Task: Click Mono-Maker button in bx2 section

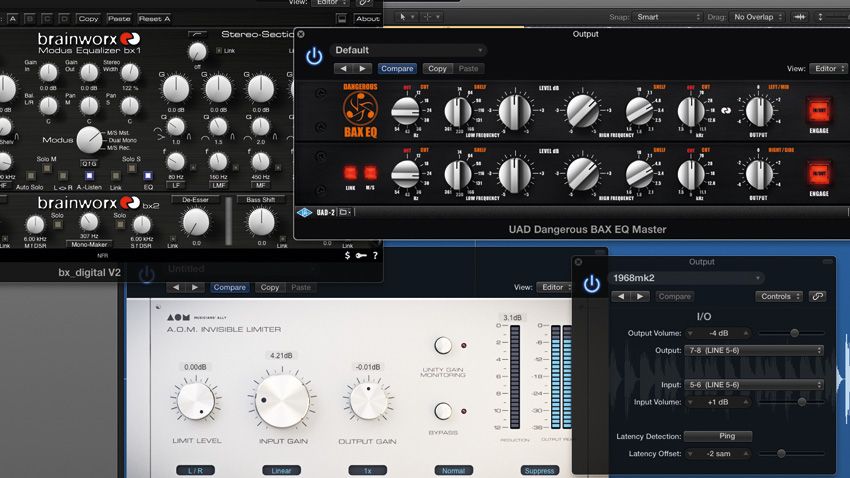Action: [x=89, y=244]
